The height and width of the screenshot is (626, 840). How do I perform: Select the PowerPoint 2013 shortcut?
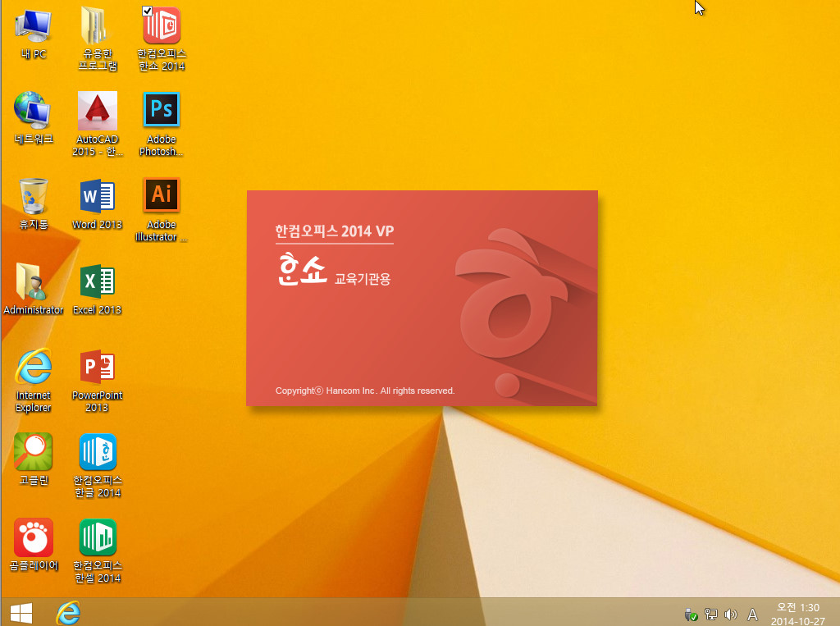point(98,380)
